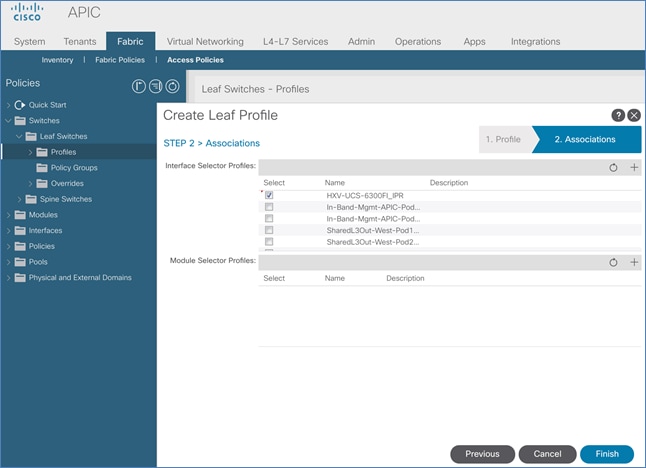646x468 pixels.
Task: Sort by Interface Selector Description column header
Action: coord(449,183)
